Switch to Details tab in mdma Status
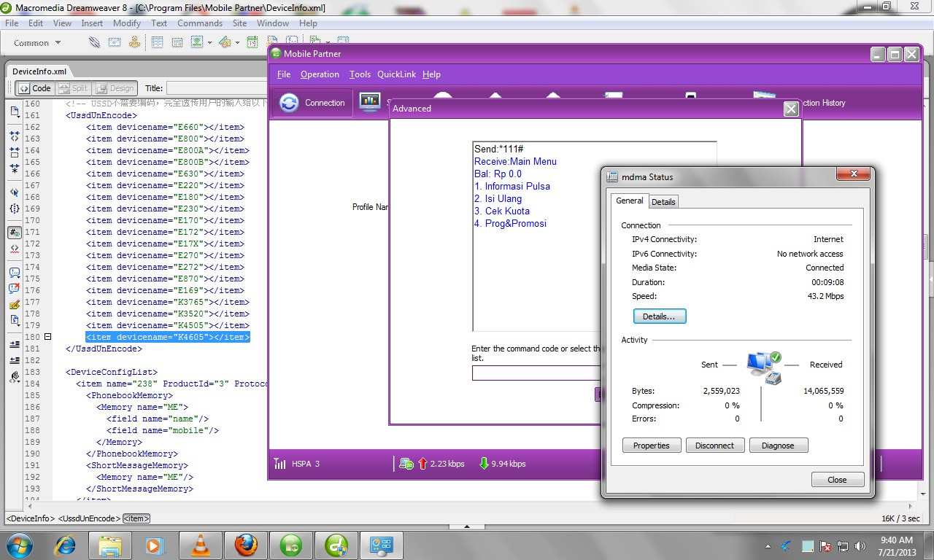The height and width of the screenshot is (560, 934). coord(663,202)
